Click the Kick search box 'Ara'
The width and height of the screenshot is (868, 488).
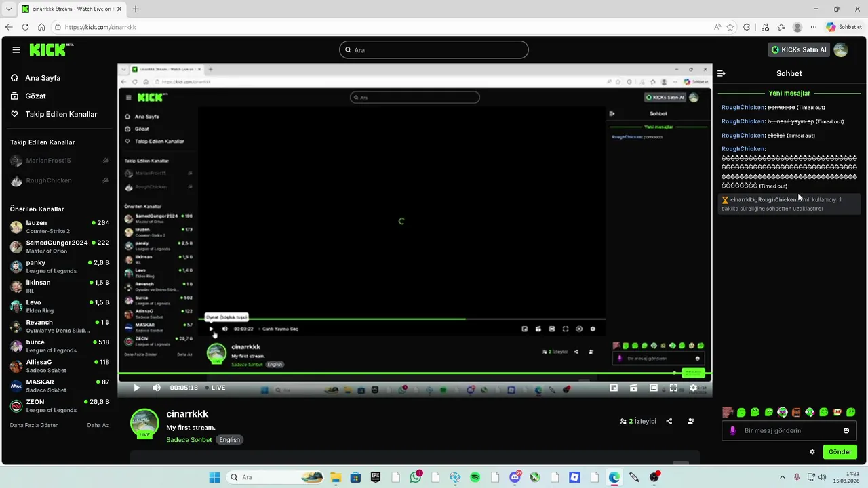434,49
